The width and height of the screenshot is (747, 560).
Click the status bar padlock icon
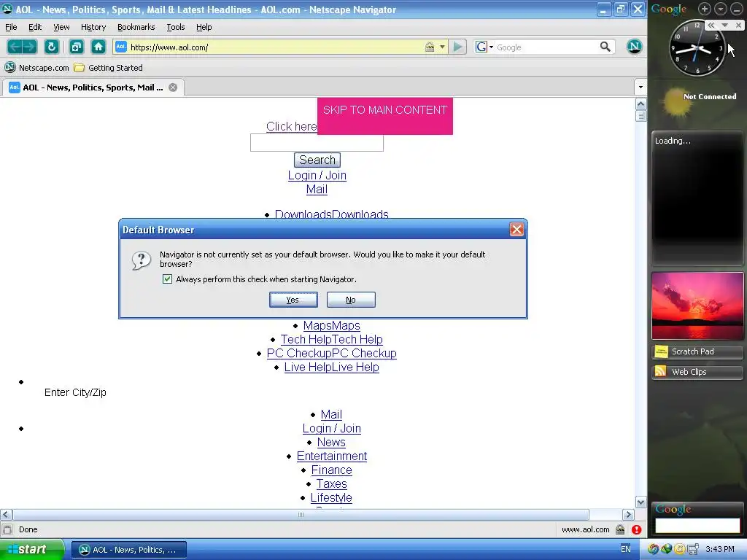[620, 529]
